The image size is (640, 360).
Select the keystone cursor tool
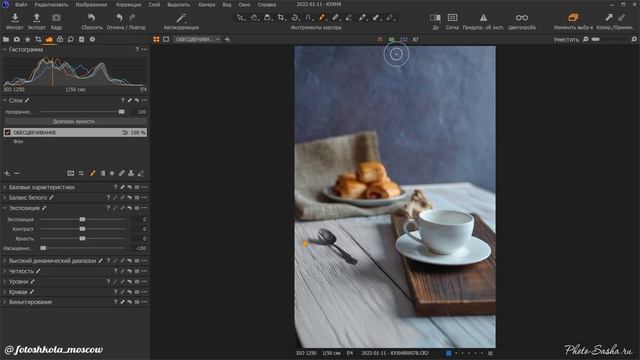click(309, 18)
